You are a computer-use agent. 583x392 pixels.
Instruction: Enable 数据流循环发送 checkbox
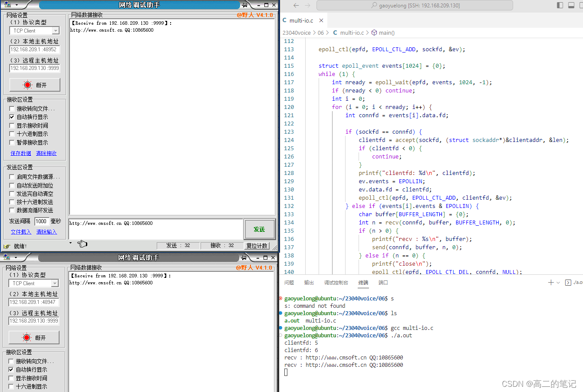pyautogui.click(x=12, y=210)
